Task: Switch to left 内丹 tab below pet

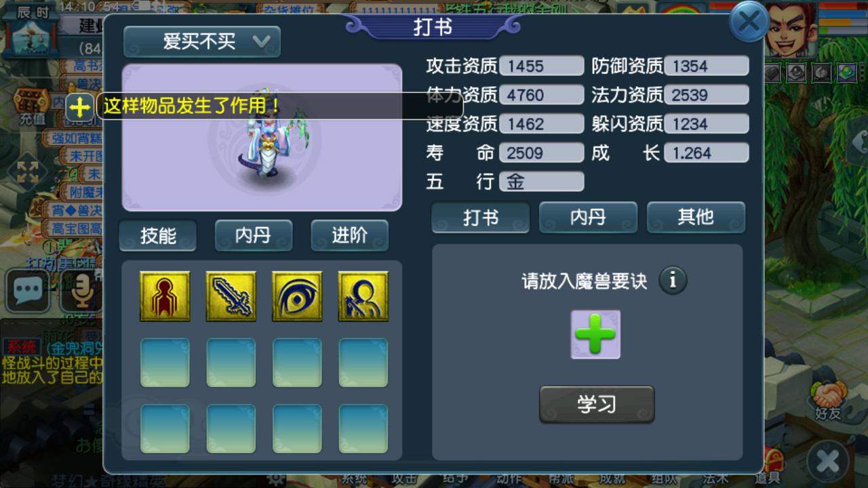Action: pos(254,235)
